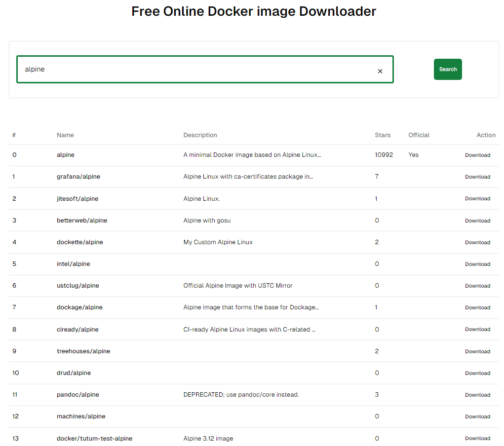
Task: Download the ciready/alpine image
Action: click(x=477, y=329)
